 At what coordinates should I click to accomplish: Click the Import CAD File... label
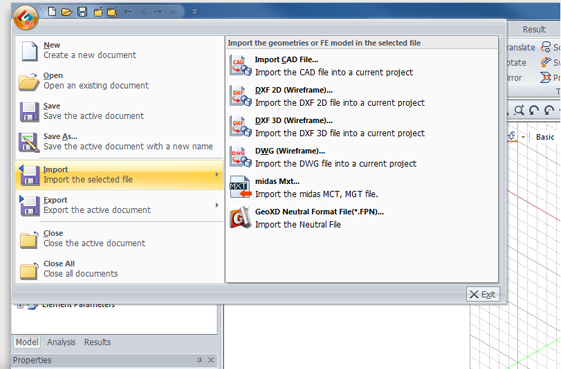tap(287, 60)
